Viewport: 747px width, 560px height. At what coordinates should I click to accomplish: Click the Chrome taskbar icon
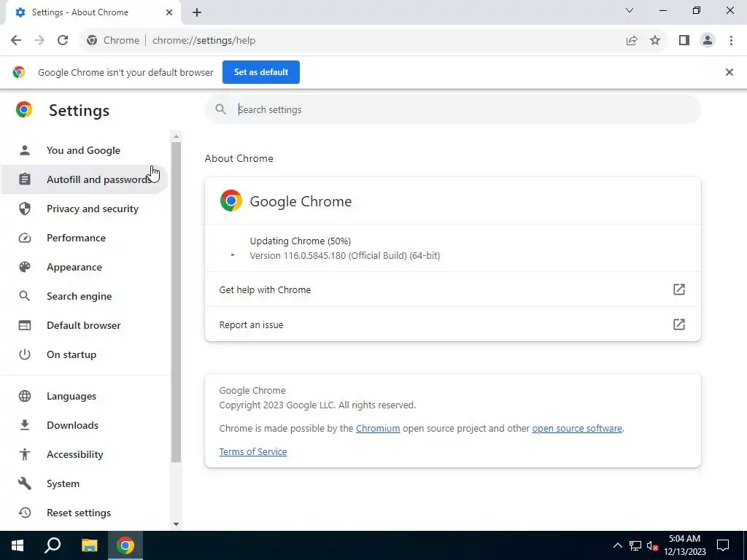click(125, 545)
